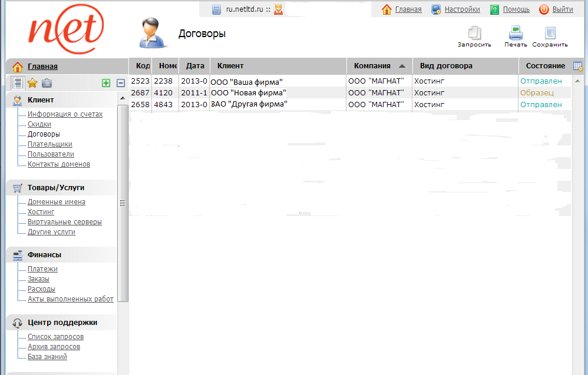Collapse all menu sections with blue minus

pos(120,83)
